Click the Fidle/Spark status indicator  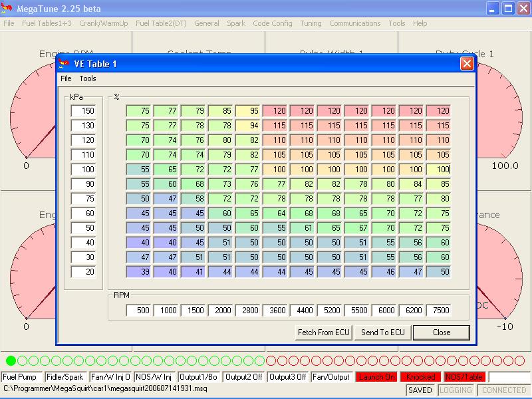pos(65,377)
